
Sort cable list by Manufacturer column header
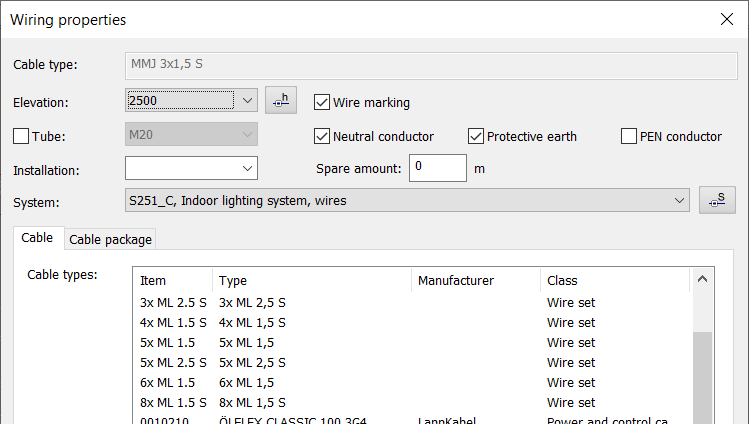point(455,281)
